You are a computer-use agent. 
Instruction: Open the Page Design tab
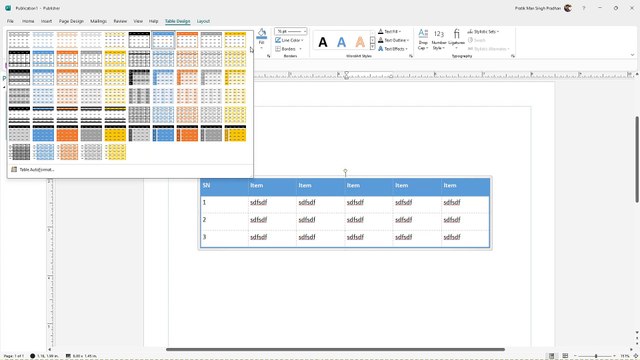71,21
